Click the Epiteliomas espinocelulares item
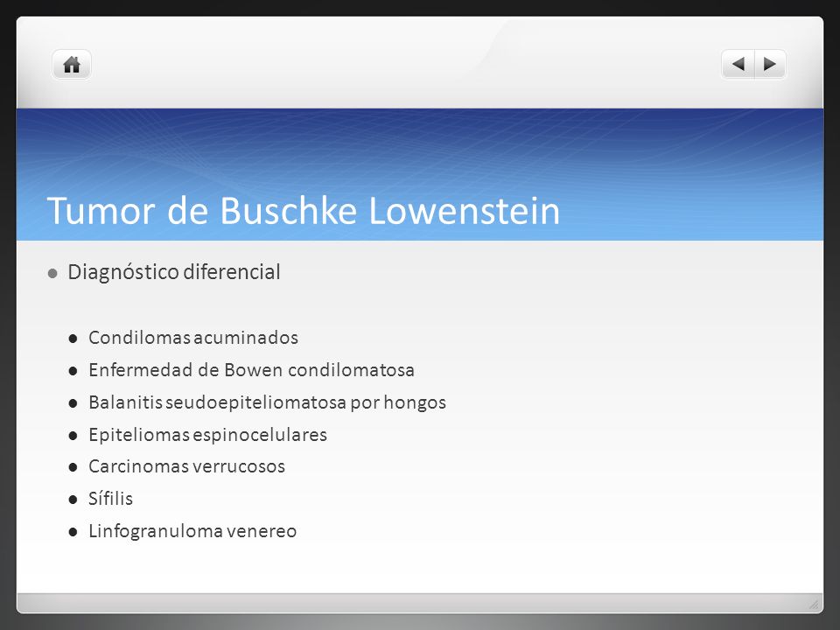Viewport: 840px width, 630px height. [x=207, y=435]
